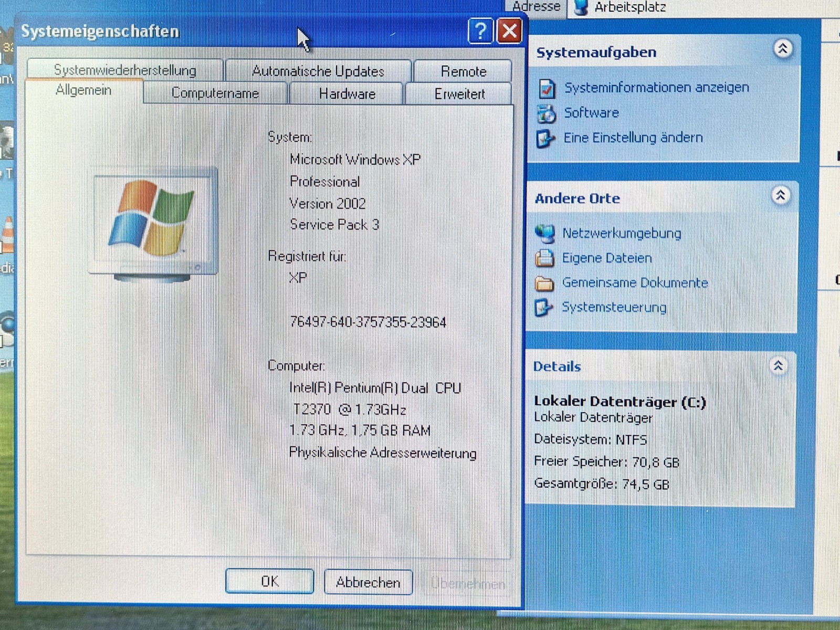Image resolution: width=840 pixels, height=630 pixels.
Task: Click the Gesamtgröße: 74,5 GB detail
Action: (x=601, y=484)
